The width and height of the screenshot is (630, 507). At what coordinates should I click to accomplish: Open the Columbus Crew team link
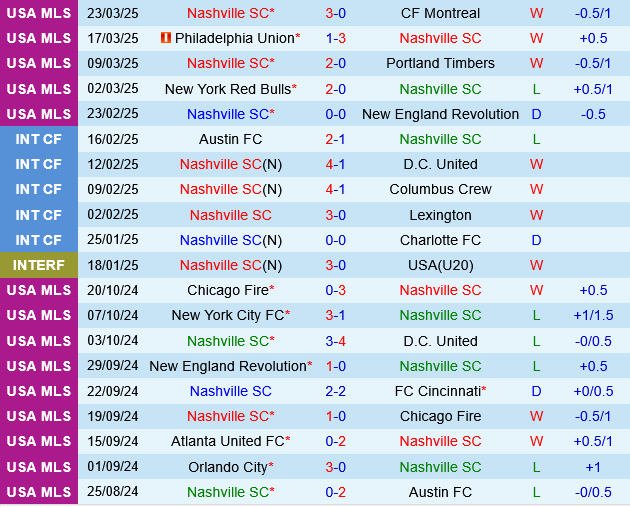440,189
